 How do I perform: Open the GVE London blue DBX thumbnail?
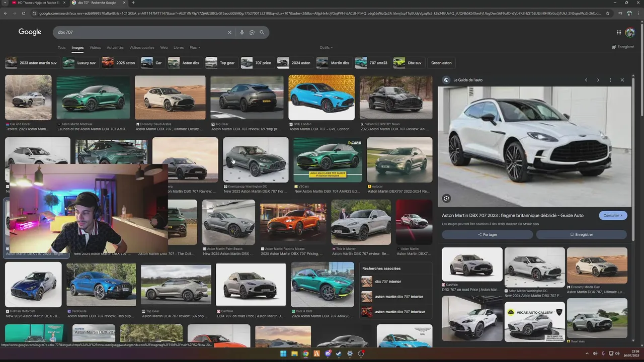(x=321, y=98)
